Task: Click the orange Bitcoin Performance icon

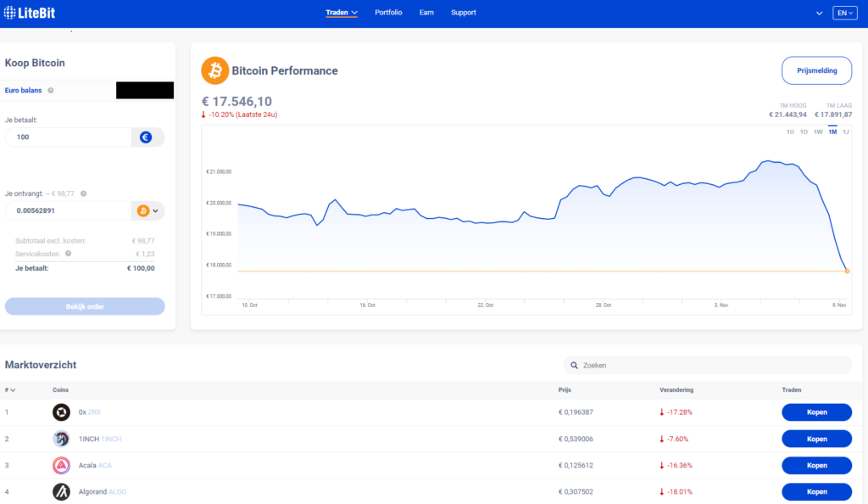Action: tap(214, 70)
